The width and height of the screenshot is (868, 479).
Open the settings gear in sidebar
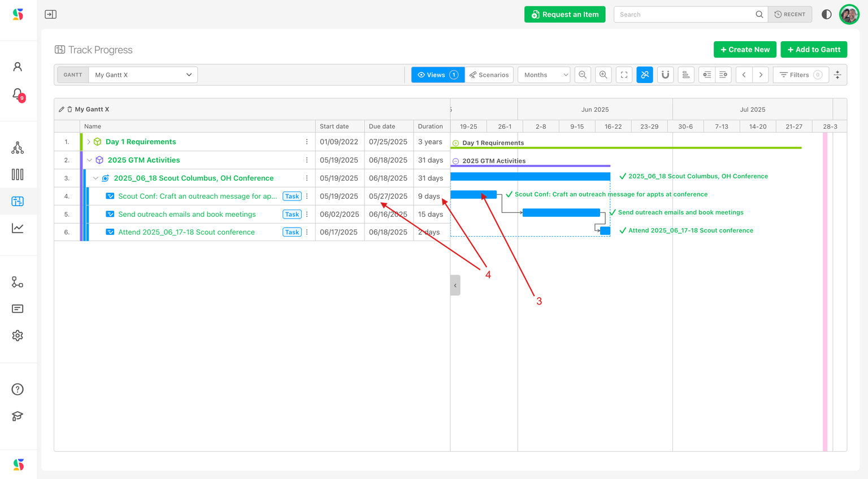(18, 336)
